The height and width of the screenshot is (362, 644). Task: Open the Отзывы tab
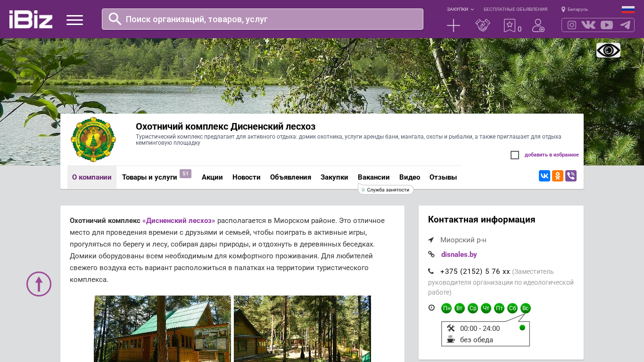pos(443,177)
